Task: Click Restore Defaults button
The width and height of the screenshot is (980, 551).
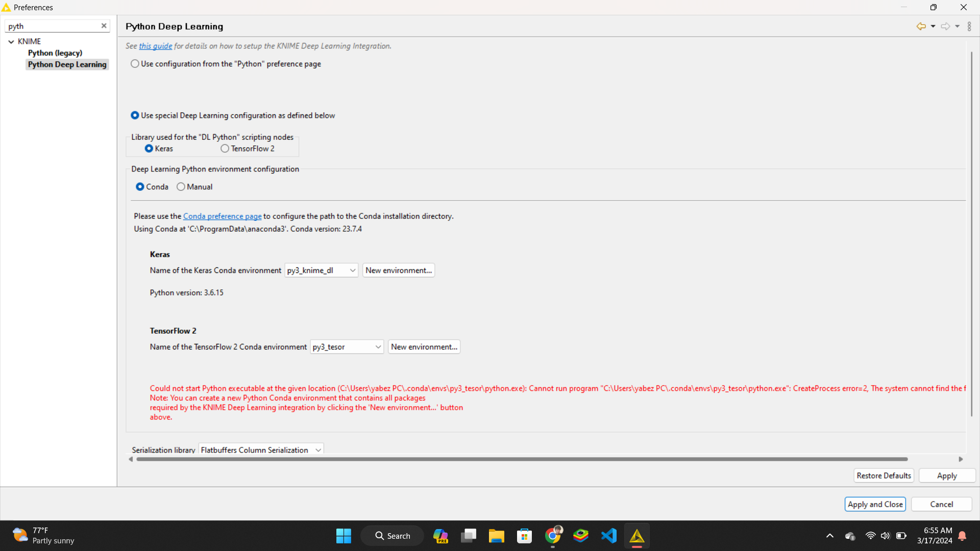Action: pos(884,475)
